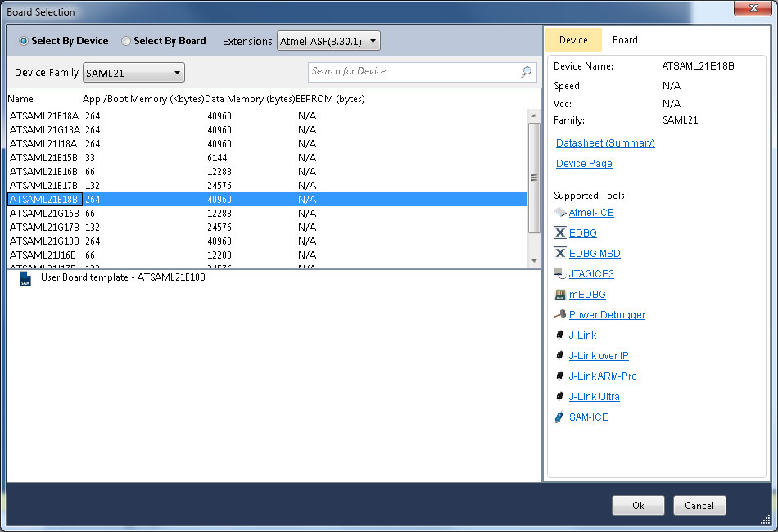The image size is (778, 532).
Task: Click the device list scrollbar thumb
Action: pos(534,178)
